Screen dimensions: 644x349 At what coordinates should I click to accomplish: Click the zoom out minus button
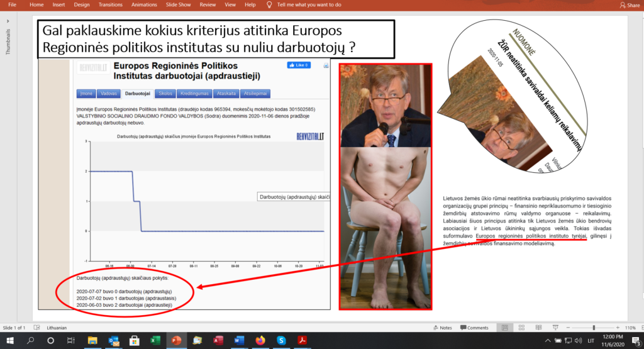pyautogui.click(x=568, y=328)
